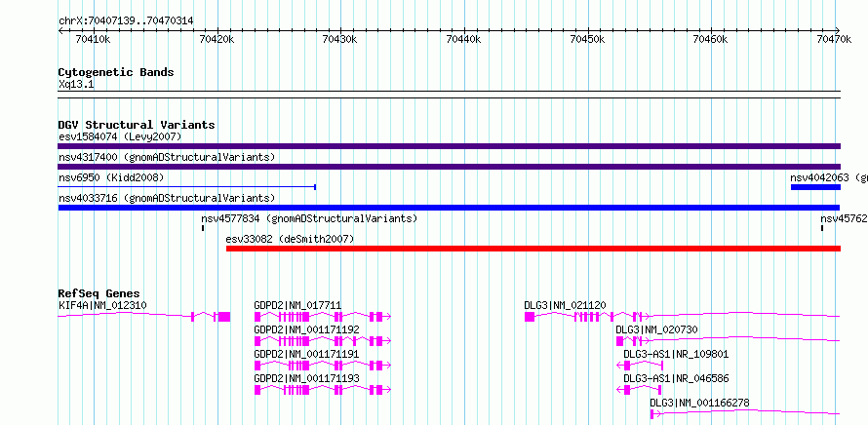This screenshot has width=868, height=425.
Task: Click the DLG3 NM_020730 first exon block
Action: click(619, 341)
